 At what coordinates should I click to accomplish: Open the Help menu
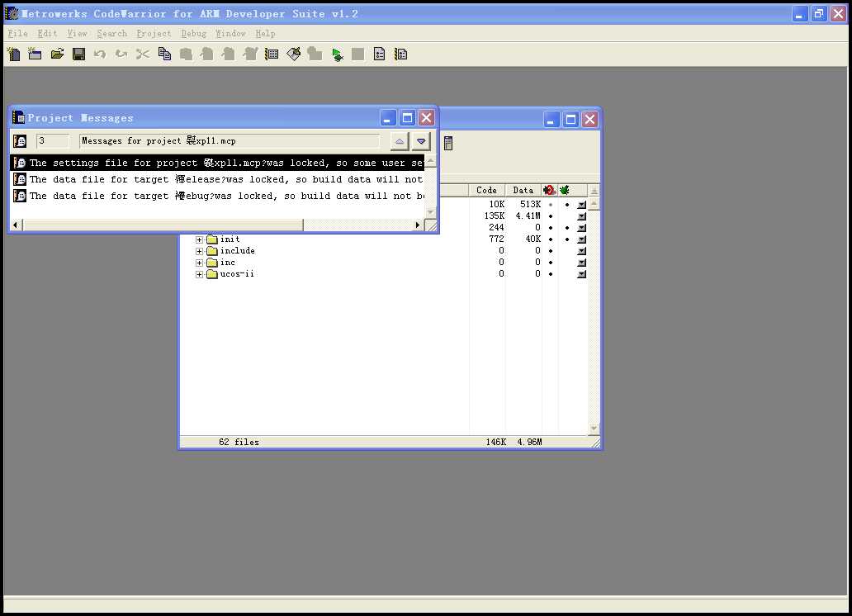(x=265, y=34)
